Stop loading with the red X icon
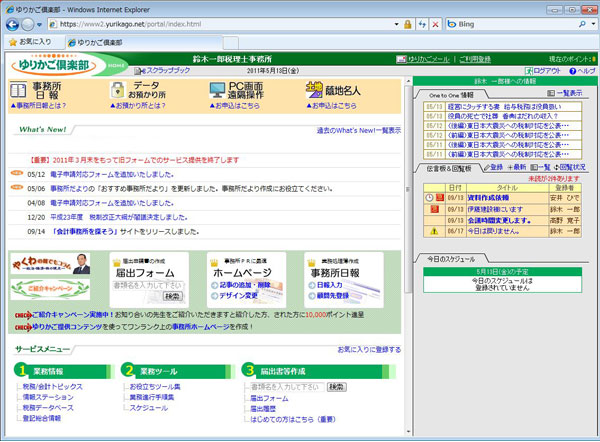 [435, 24]
